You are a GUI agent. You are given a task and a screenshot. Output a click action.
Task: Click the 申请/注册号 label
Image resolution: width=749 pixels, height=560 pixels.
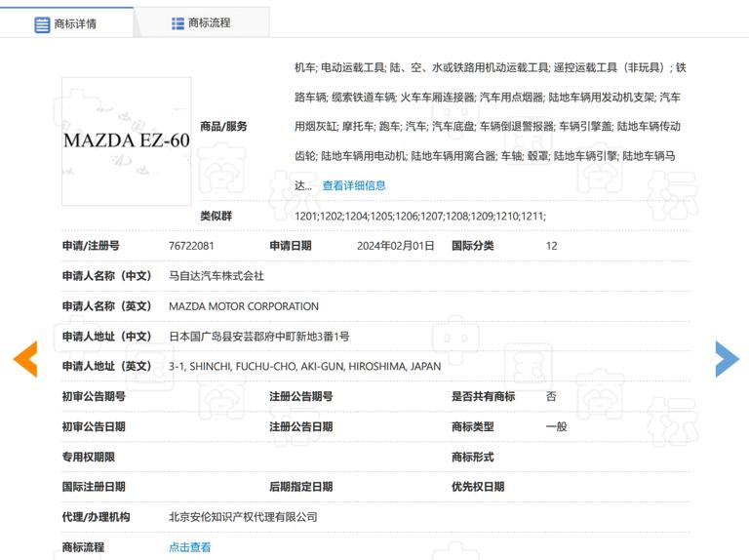pyautogui.click(x=91, y=246)
